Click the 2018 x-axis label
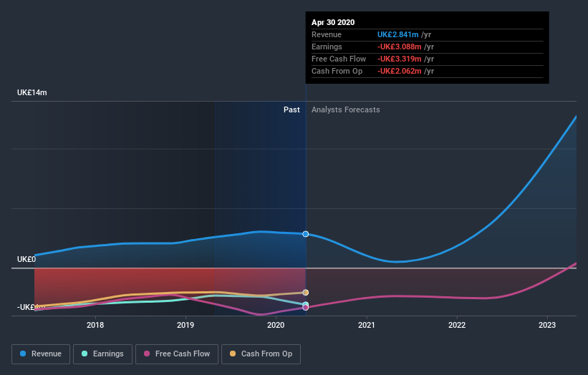The width and height of the screenshot is (588, 375). (x=95, y=325)
